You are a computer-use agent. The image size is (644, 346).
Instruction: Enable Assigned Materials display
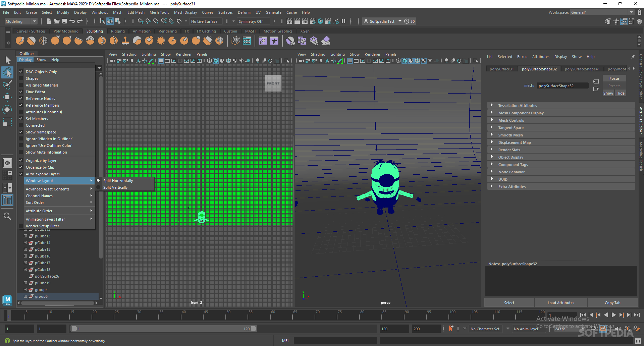pyautogui.click(x=21, y=85)
